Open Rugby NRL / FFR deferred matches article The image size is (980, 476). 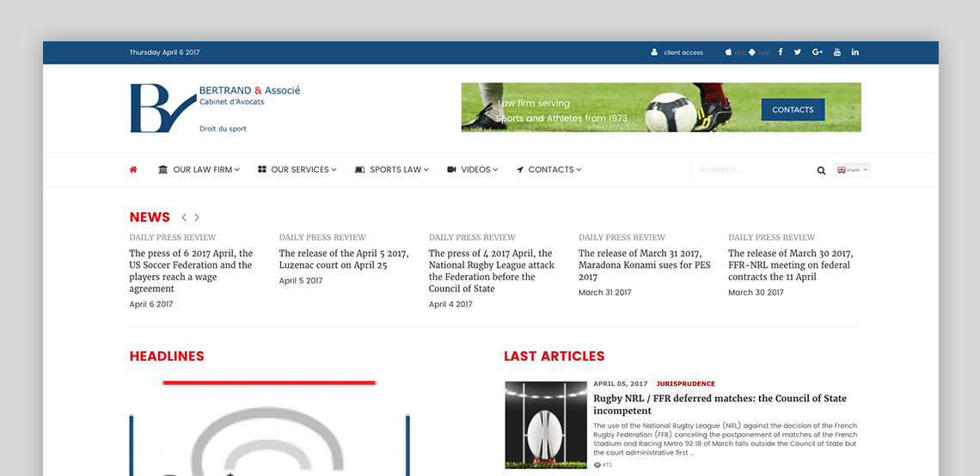(720, 404)
